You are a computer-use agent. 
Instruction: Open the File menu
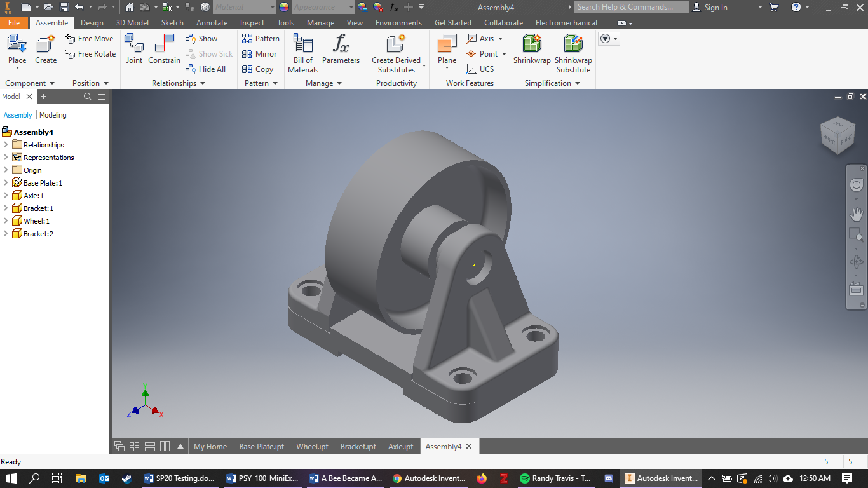coord(14,23)
